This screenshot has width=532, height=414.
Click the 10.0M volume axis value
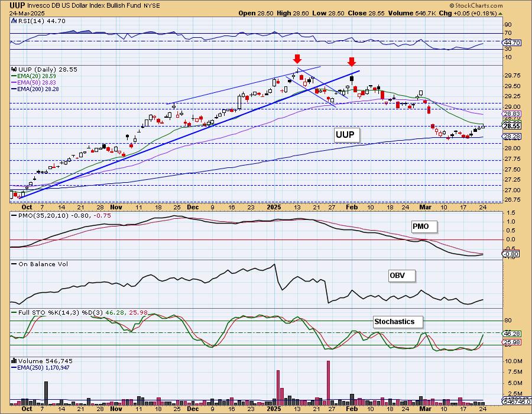click(513, 361)
